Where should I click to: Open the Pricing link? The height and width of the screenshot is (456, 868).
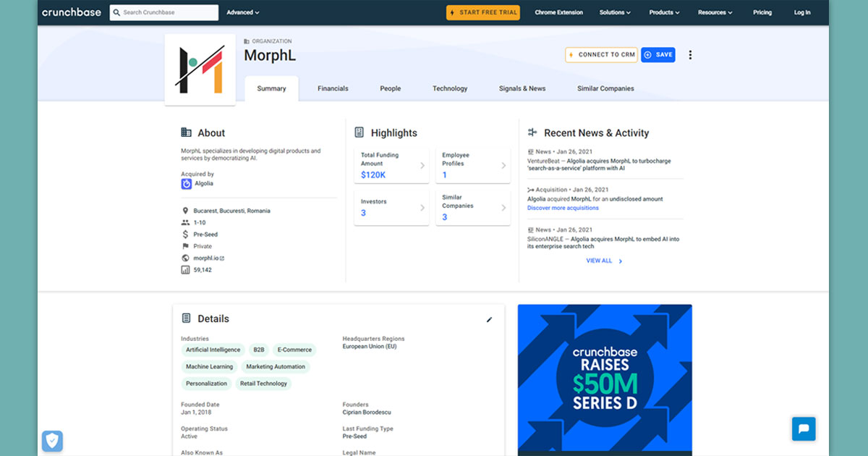point(762,12)
